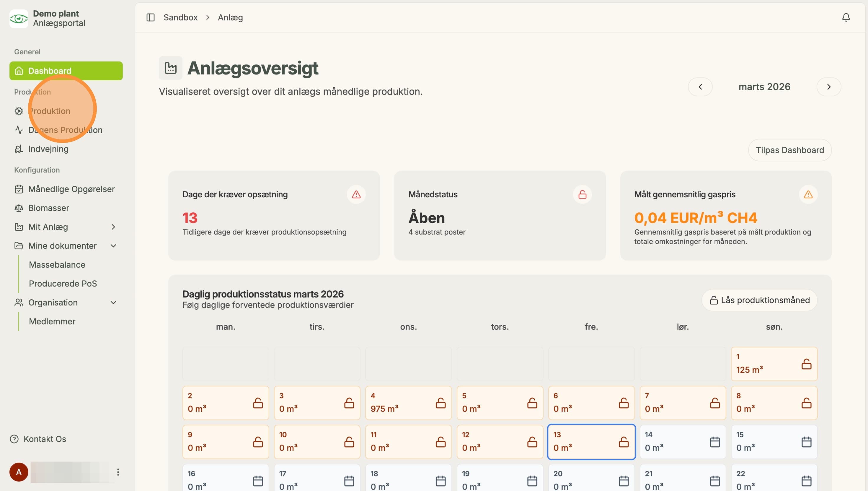
Task: Click the calendar icon on day 22
Action: coord(806,481)
